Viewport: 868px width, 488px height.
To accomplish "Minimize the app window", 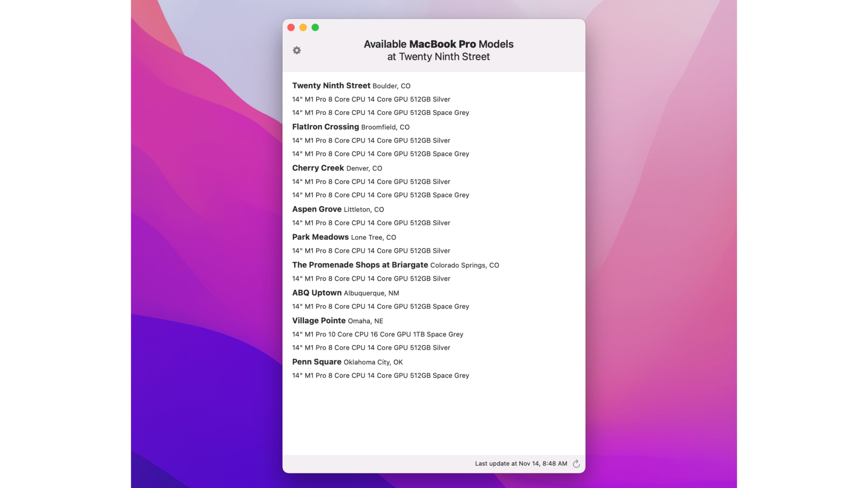I will click(303, 27).
